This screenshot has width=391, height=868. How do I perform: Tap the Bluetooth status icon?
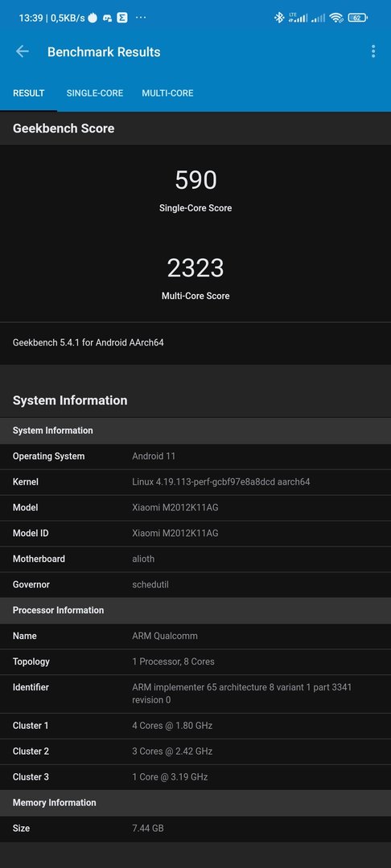[x=279, y=18]
